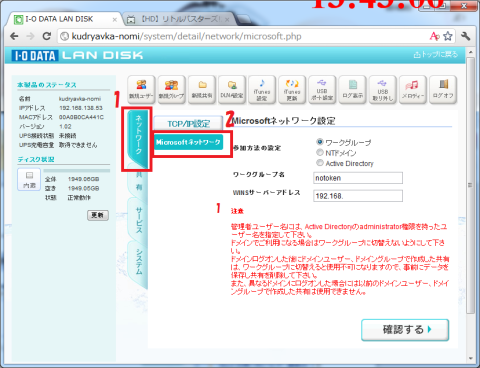Close the I-O DATA LAN DISK browser tab
Viewport: 480px width, 368px height.
tap(114, 20)
